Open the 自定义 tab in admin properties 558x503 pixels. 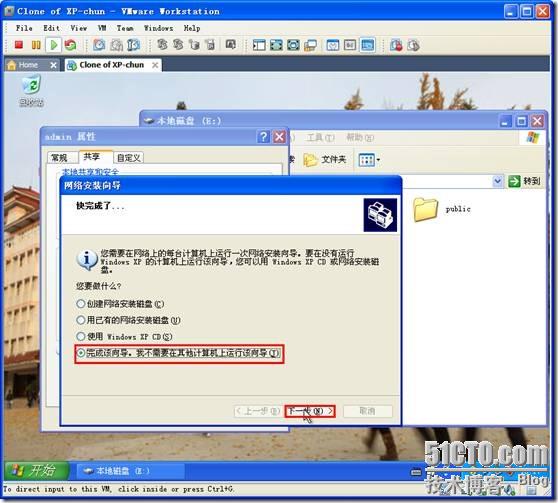129,158
